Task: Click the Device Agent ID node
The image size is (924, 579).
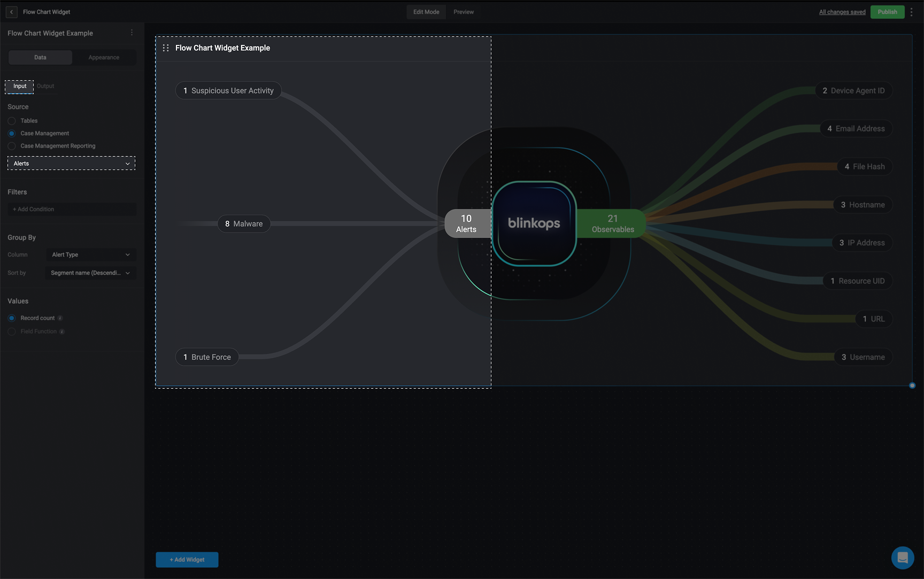Action: (853, 90)
